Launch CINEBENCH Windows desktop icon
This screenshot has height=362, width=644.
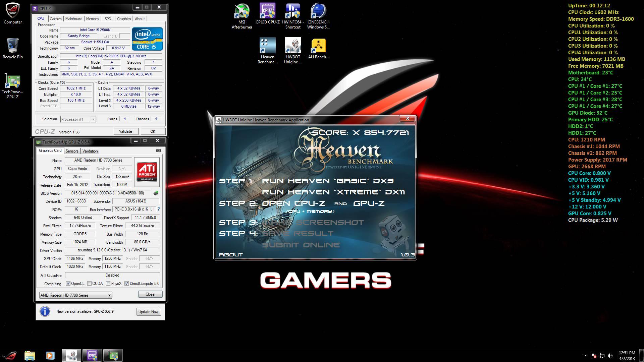pyautogui.click(x=318, y=16)
